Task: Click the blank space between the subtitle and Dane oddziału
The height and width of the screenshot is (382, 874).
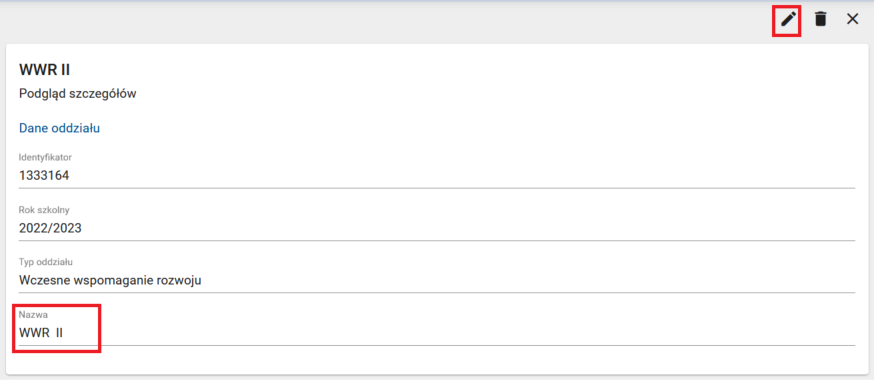Action: (x=437, y=112)
